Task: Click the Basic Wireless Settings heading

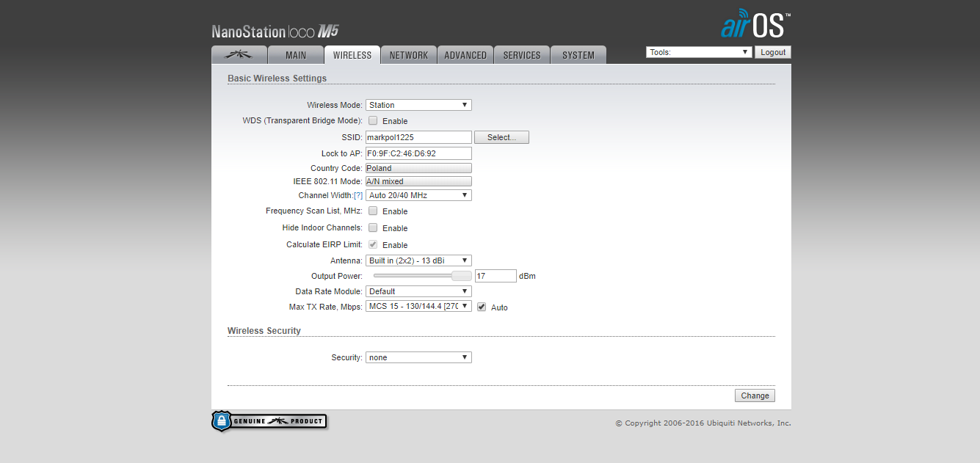Action: click(277, 78)
